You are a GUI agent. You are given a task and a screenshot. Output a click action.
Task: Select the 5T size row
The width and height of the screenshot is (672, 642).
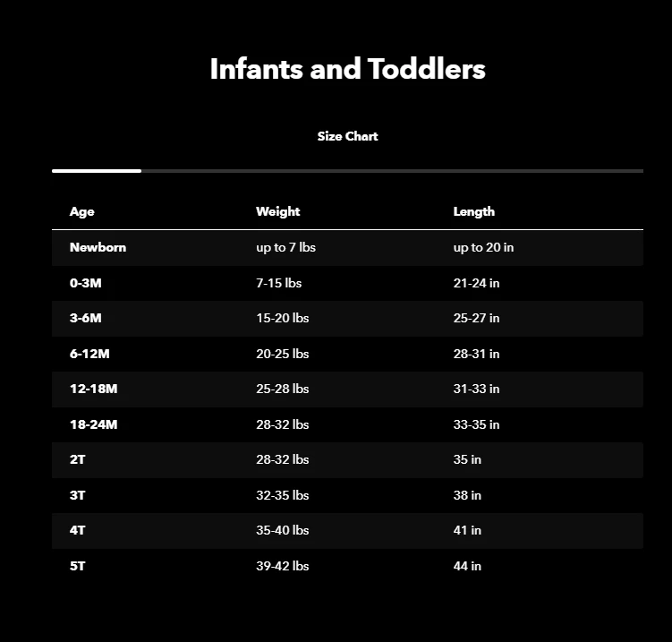point(78,566)
